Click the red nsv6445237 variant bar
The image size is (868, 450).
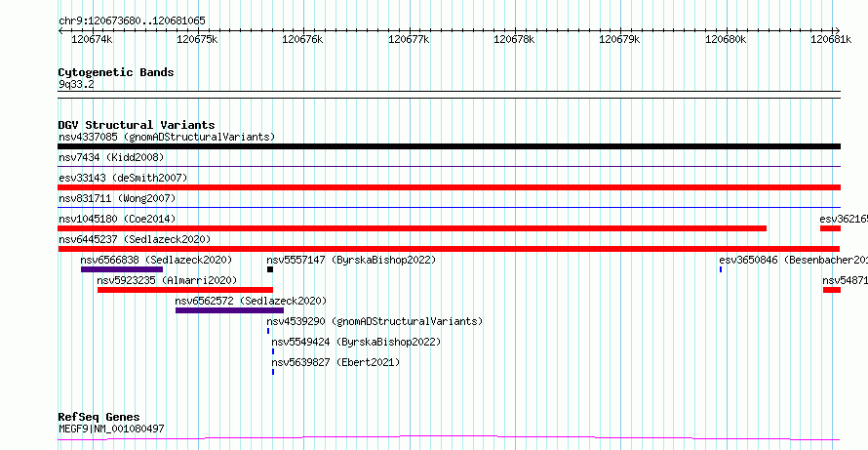coord(449,249)
